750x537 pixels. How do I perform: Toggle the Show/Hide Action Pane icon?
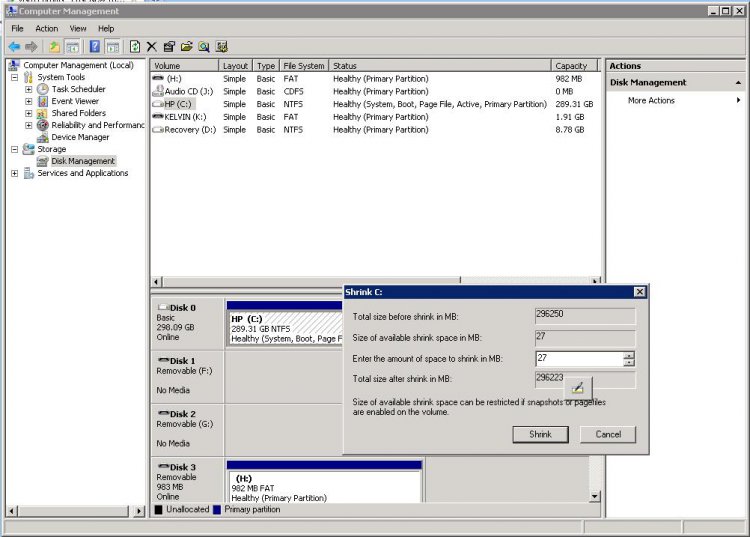pyautogui.click(x=113, y=46)
